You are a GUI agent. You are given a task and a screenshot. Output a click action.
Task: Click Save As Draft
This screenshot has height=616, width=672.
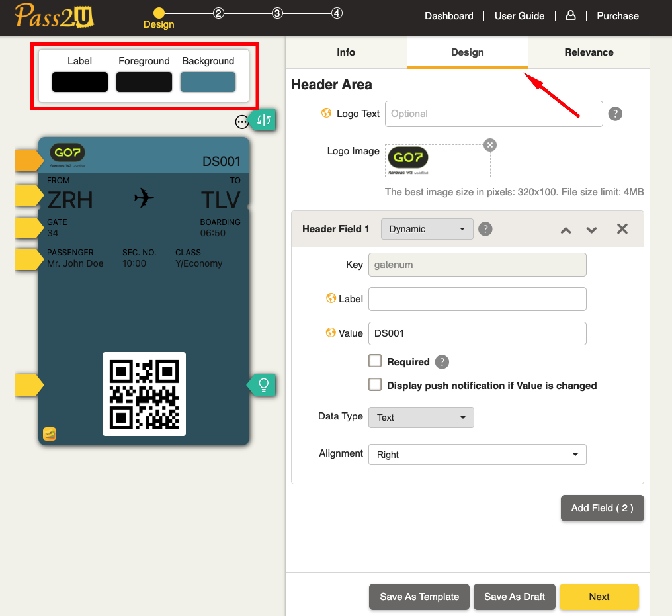pyautogui.click(x=514, y=596)
